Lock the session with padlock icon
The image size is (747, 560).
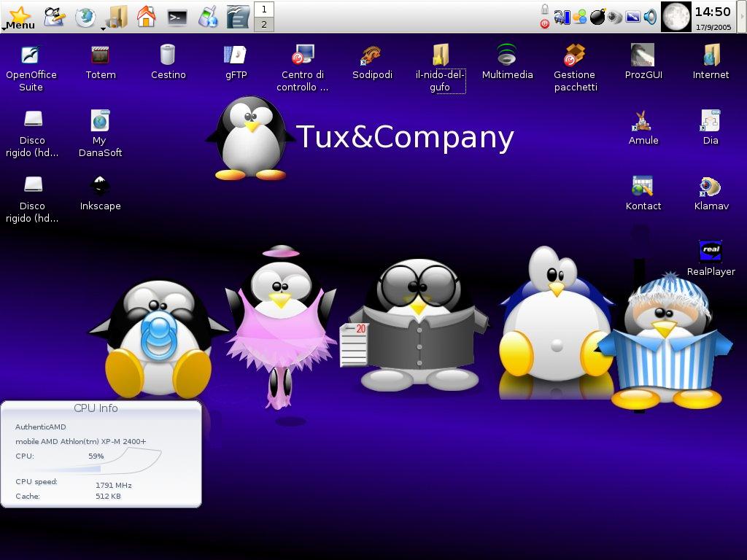coord(544,9)
